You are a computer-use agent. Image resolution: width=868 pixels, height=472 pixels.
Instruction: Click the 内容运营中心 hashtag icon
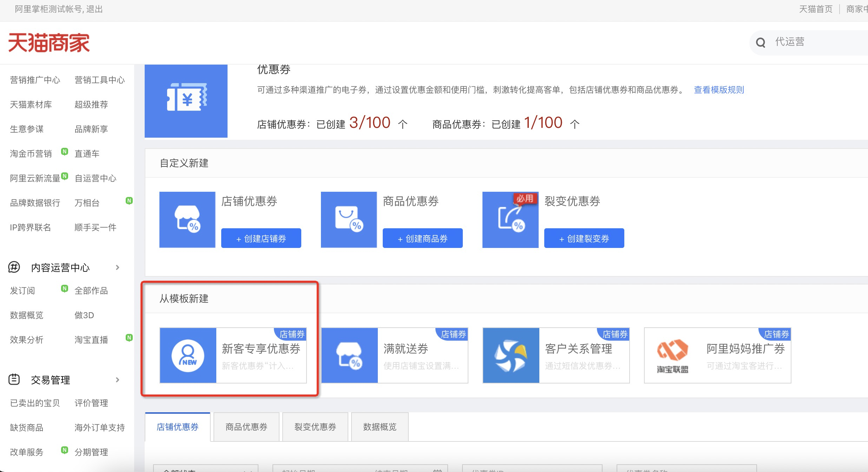pos(14,267)
